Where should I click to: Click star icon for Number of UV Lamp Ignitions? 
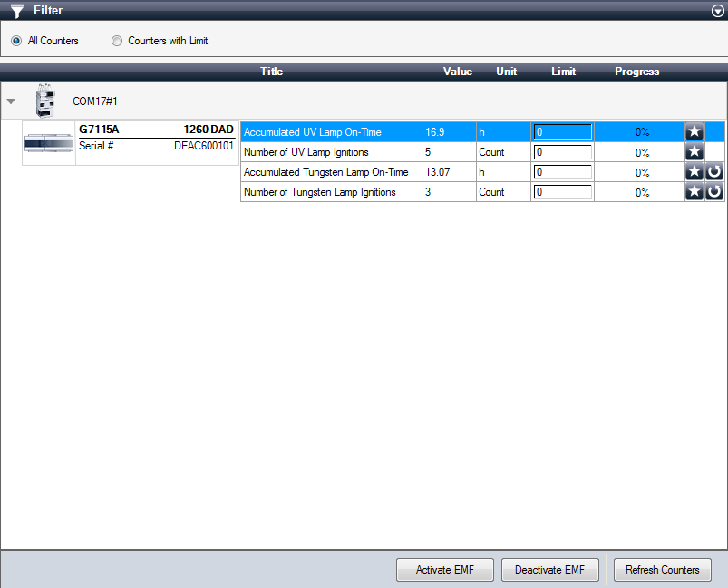point(694,152)
